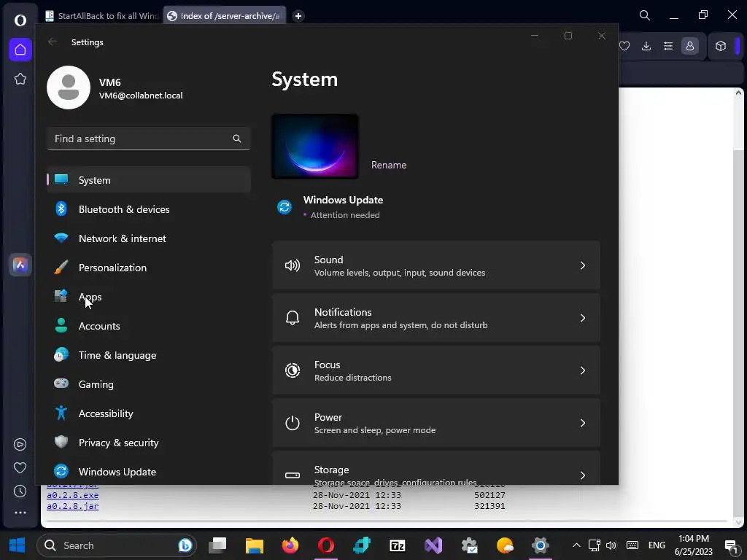Viewport: 747px width, 560px height.
Task: Open ENG language indicator
Action: coord(657,545)
